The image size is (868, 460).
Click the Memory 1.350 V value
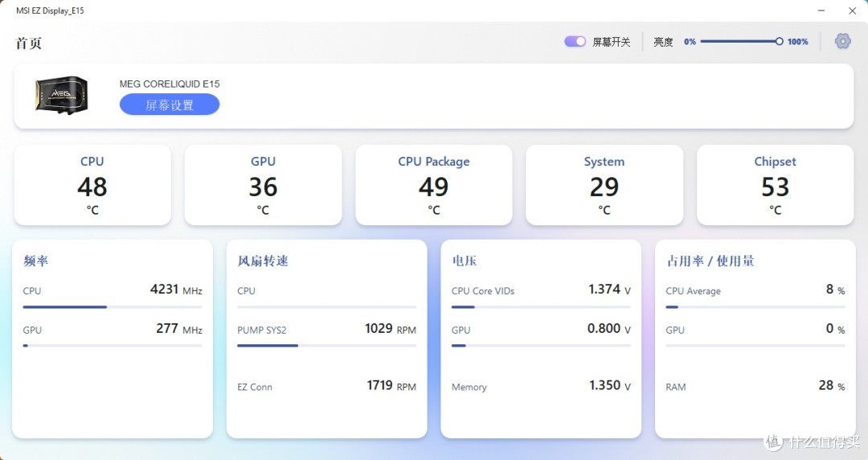(x=610, y=385)
